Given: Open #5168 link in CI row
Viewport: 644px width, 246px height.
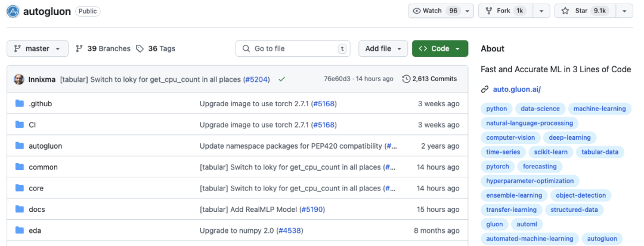Looking at the screenshot, I should (324, 125).
